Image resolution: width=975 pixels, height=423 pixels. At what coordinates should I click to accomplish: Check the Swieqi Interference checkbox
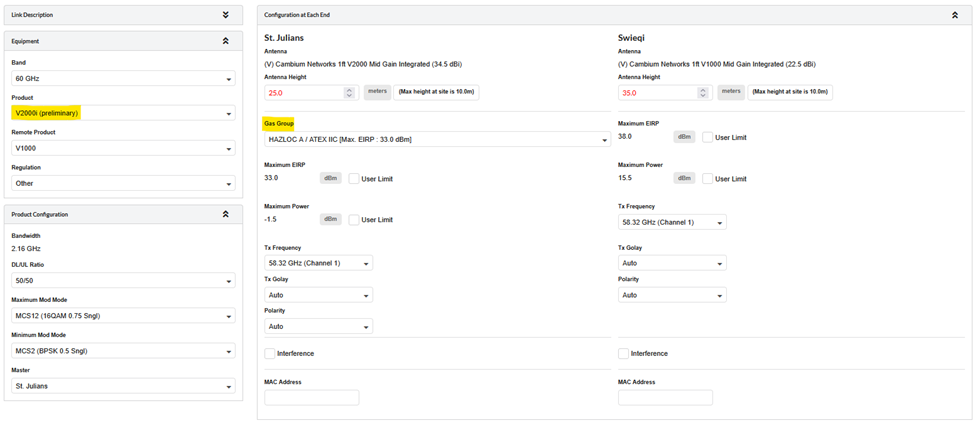click(x=624, y=353)
